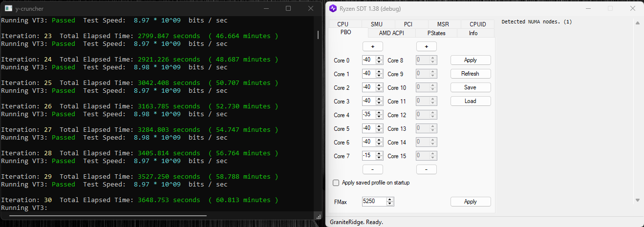Click the 'GraniteRidge. Ready.' status bar text
Image resolution: width=644 pixels, height=227 pixels.
(355, 222)
